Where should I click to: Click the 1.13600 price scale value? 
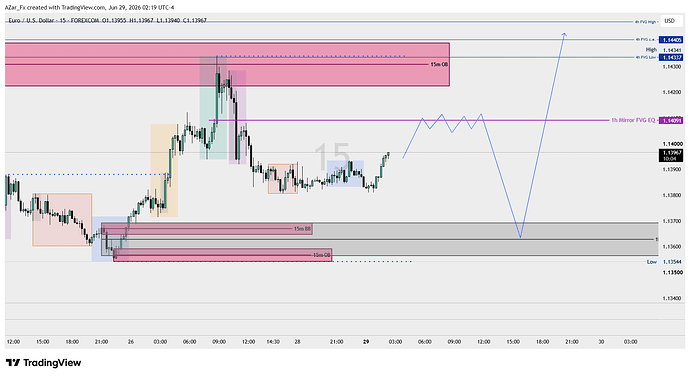point(672,247)
